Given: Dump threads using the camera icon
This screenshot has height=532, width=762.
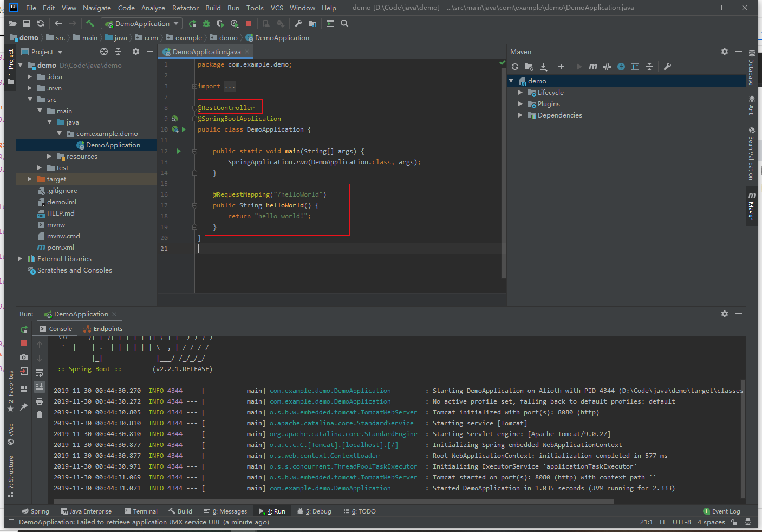Looking at the screenshot, I should pos(24,357).
